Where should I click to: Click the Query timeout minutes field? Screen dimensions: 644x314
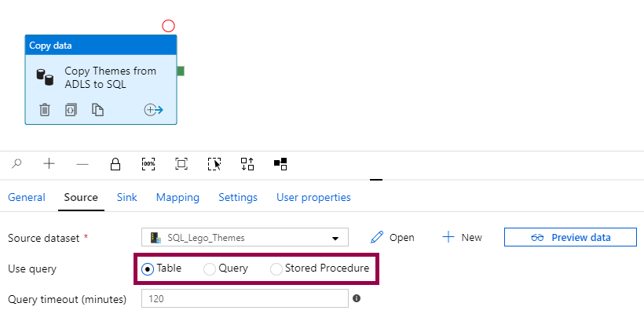click(x=244, y=298)
